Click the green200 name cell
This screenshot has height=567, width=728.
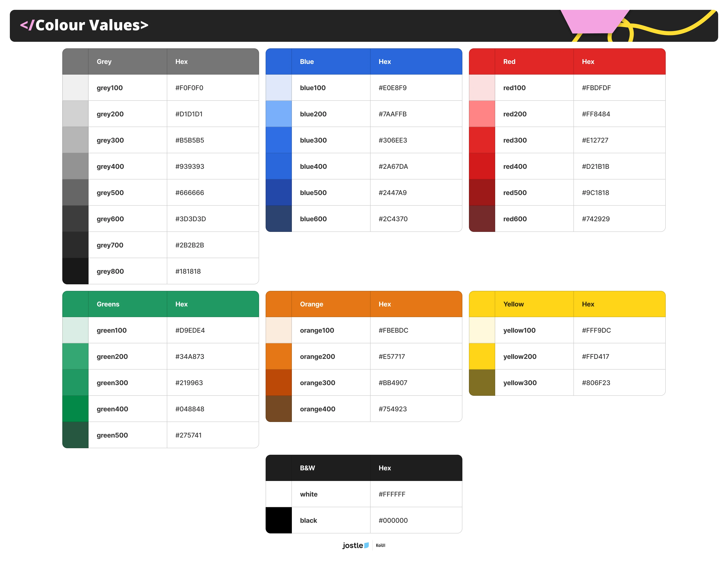[127, 356]
